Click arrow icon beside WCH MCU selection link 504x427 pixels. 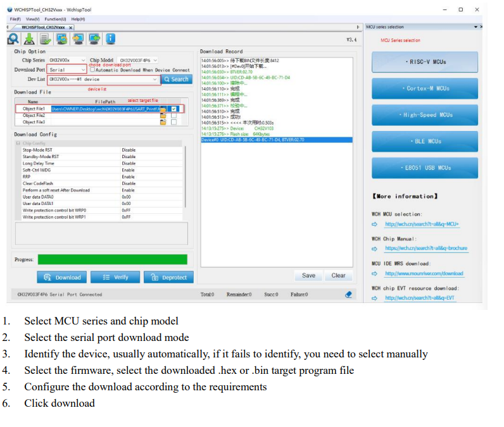(374, 224)
